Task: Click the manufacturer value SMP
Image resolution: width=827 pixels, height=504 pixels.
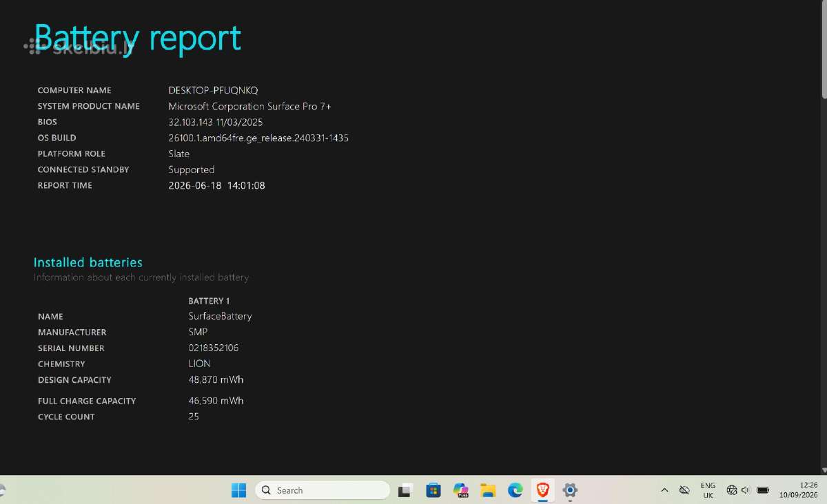Action: coord(198,332)
